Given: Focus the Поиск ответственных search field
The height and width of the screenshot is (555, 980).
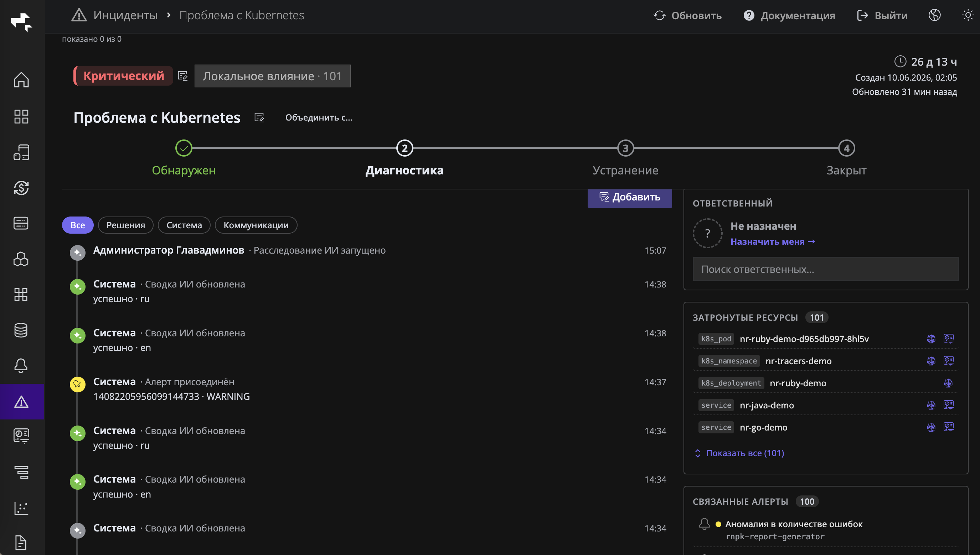Looking at the screenshot, I should pyautogui.click(x=826, y=269).
